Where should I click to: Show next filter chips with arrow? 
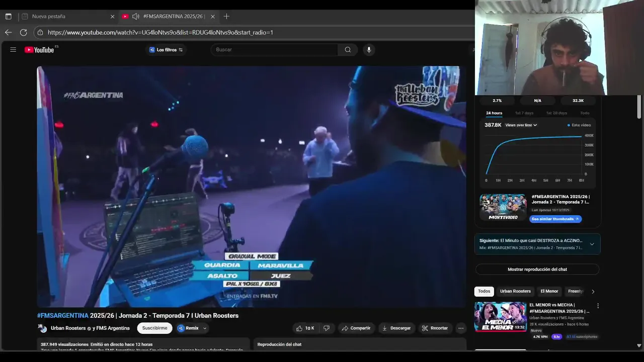(x=593, y=292)
